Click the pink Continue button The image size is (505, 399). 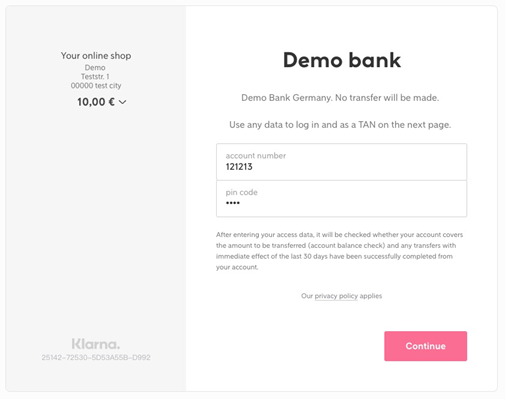point(425,346)
